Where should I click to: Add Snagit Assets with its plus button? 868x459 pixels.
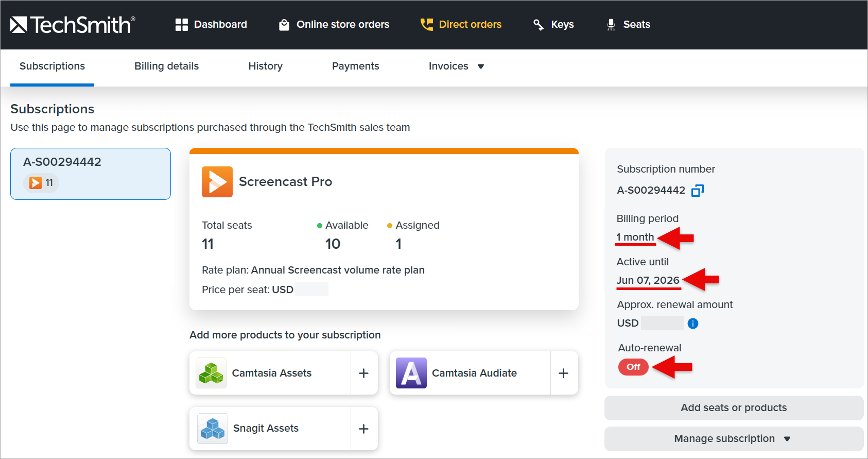[364, 429]
